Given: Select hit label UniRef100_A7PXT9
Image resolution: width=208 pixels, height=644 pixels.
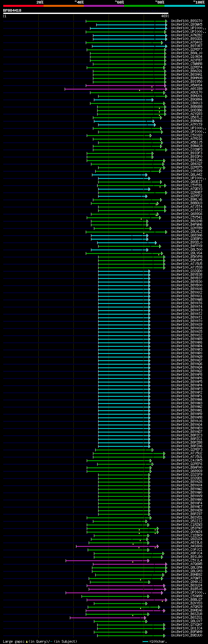Looking at the screenshot, I should 187,125.
